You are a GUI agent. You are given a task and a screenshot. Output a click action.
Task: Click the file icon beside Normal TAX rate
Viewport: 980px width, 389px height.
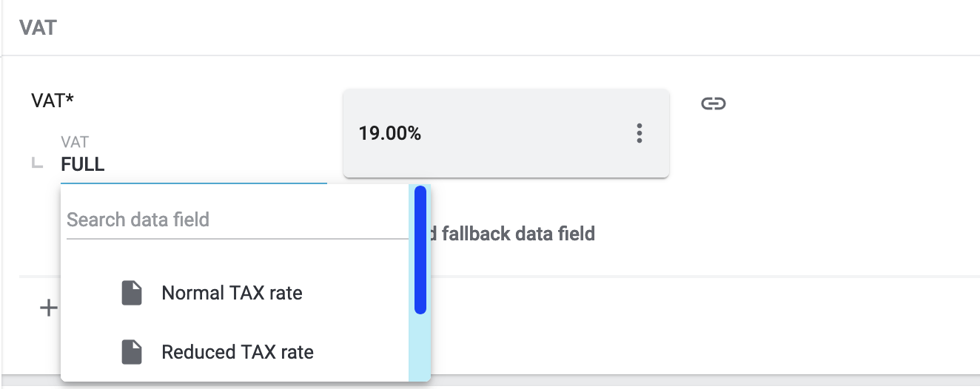(x=132, y=293)
